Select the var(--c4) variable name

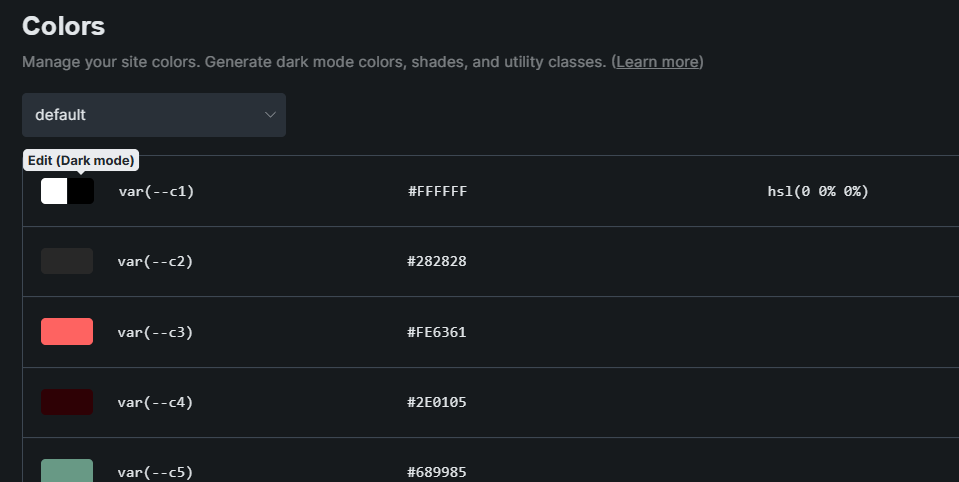(155, 402)
